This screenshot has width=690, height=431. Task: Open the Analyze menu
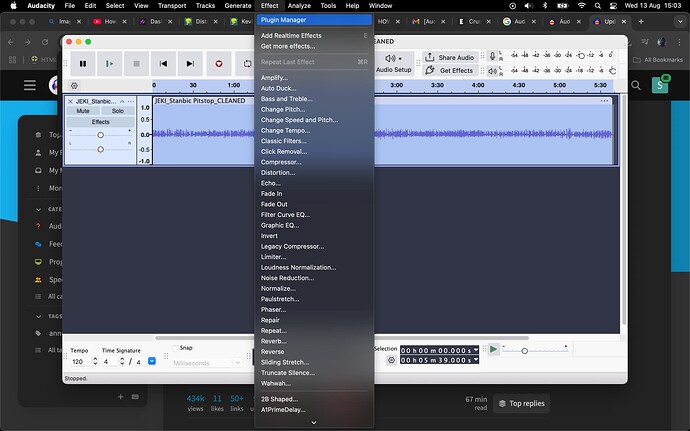tap(299, 6)
